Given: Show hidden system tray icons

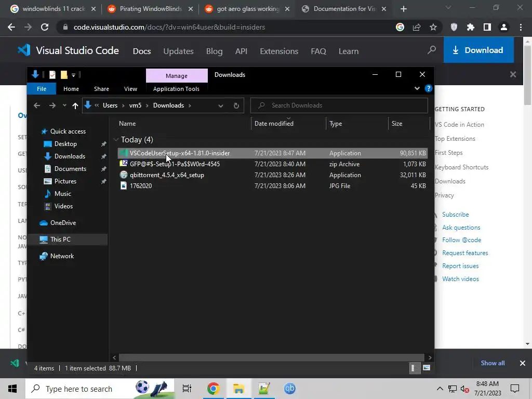Looking at the screenshot, I should 440,389.
